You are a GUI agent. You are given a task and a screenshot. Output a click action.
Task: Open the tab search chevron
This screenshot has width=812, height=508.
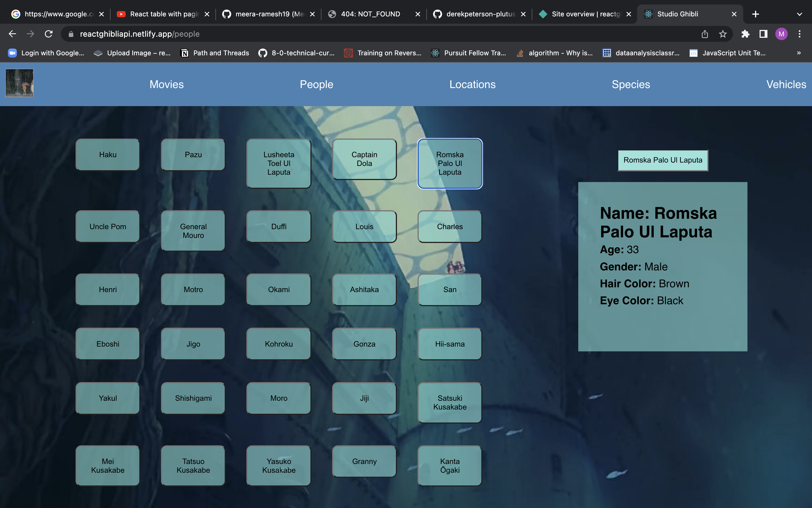(x=799, y=14)
